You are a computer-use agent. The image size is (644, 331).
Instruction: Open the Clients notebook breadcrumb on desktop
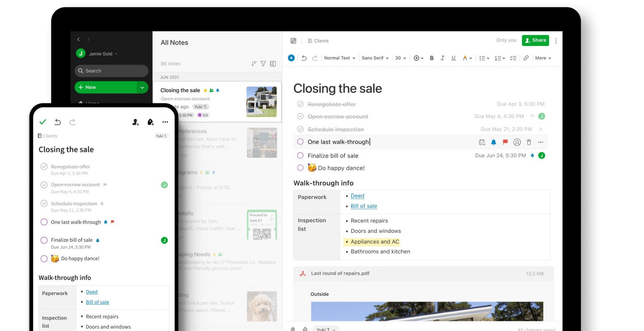[318, 41]
